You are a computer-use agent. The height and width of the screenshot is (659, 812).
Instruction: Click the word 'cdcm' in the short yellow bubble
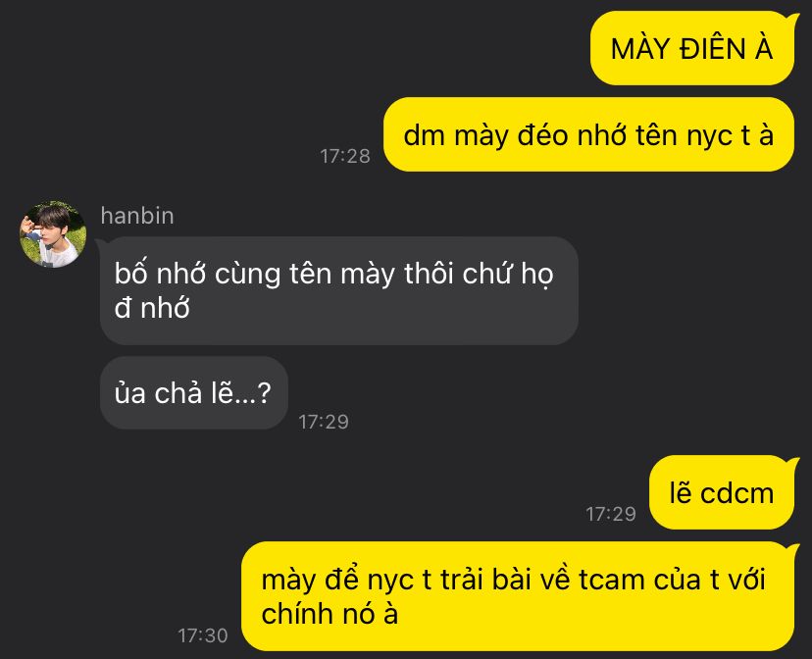pos(736,493)
